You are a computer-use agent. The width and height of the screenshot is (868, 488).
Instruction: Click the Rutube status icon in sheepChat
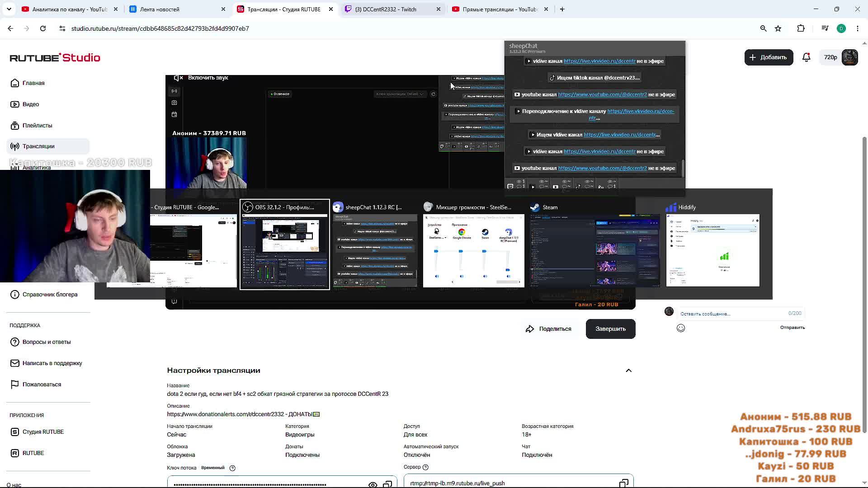pyautogui.click(x=601, y=187)
